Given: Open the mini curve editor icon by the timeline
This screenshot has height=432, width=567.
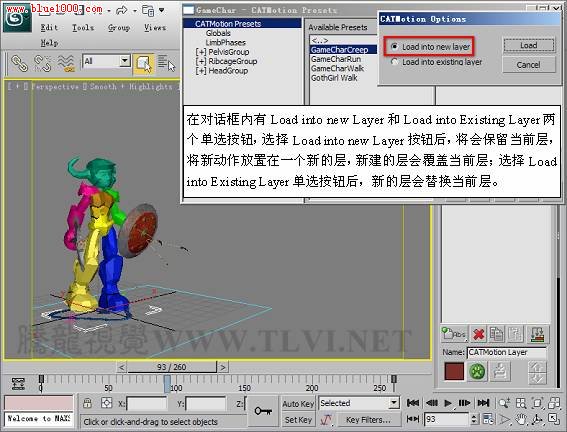Looking at the screenshot, I should point(18,383).
